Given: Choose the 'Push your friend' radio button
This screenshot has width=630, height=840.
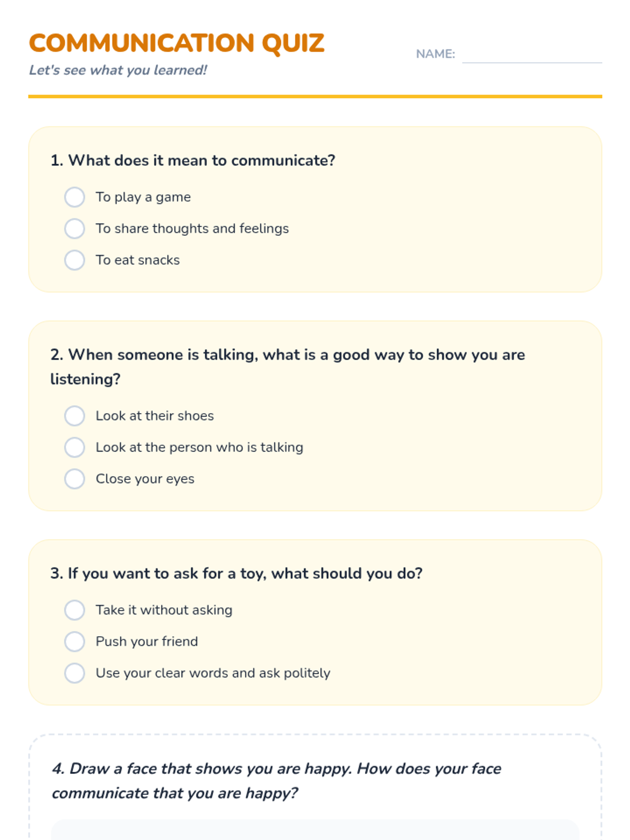Looking at the screenshot, I should [x=75, y=642].
